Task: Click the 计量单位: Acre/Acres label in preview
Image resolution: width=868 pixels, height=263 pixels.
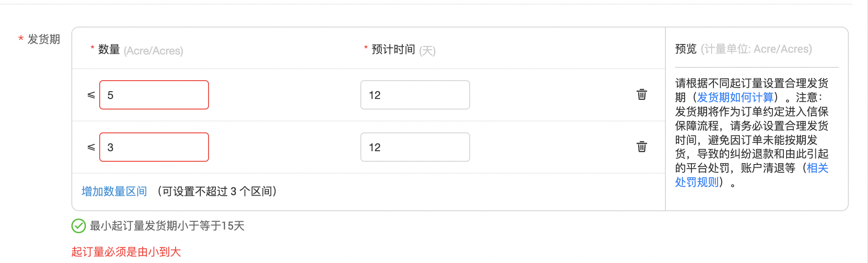Action: 756,49
